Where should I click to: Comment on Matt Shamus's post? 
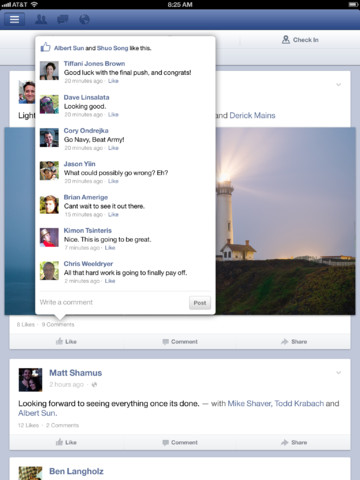pos(180,443)
